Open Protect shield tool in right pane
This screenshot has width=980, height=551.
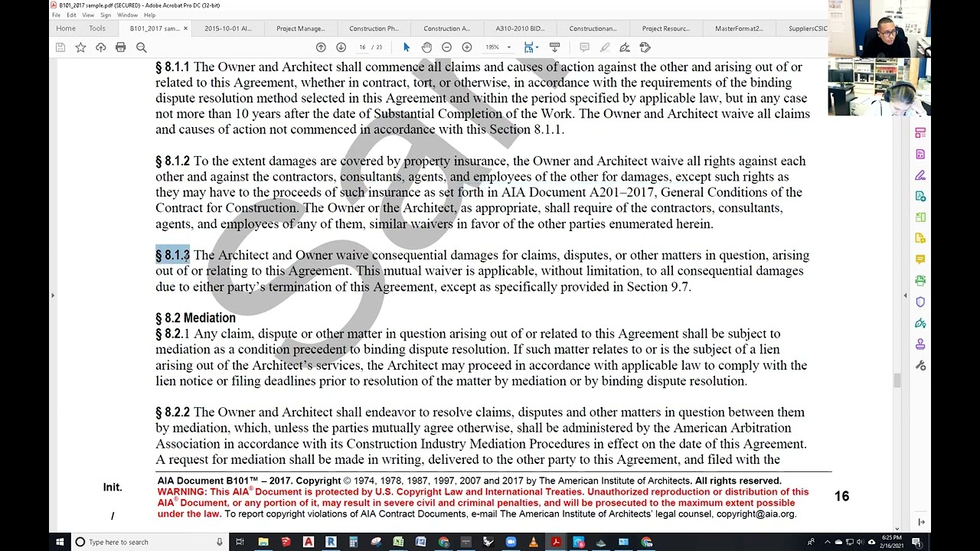coord(920,302)
